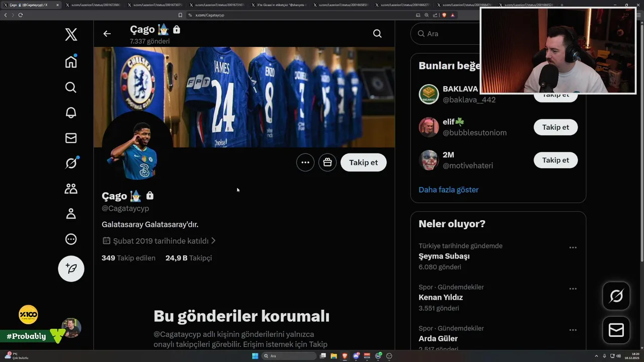
Task: Switch to first tab Çago (@Cagataycyp)
Action: [31, 5]
